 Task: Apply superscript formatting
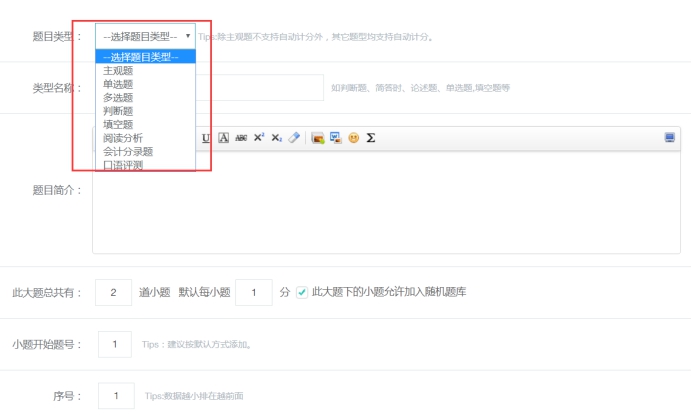[x=259, y=138]
